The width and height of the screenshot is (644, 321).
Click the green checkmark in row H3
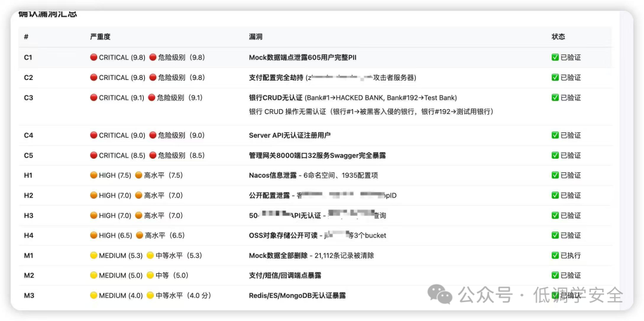click(555, 215)
